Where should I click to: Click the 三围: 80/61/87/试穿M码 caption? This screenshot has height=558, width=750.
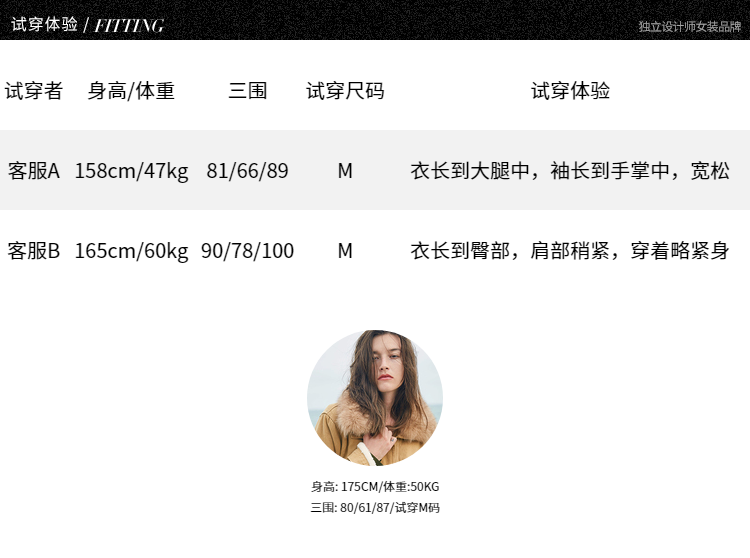pyautogui.click(x=375, y=508)
